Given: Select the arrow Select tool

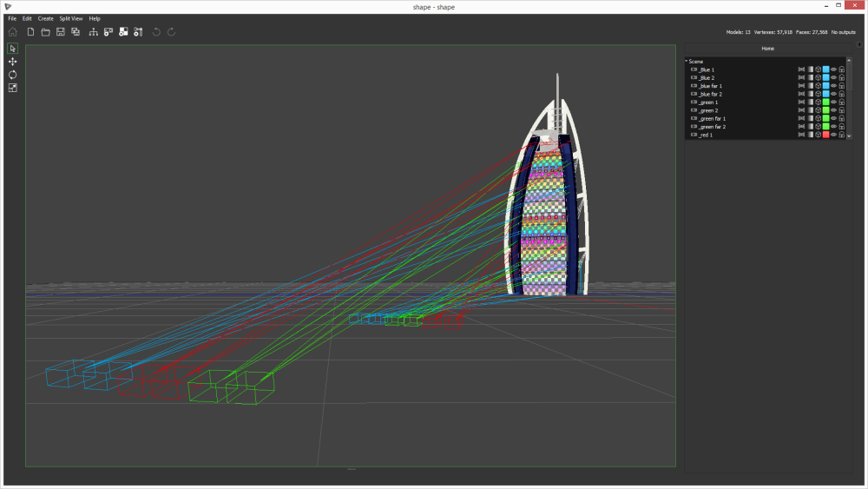Looking at the screenshot, I should click(12, 49).
